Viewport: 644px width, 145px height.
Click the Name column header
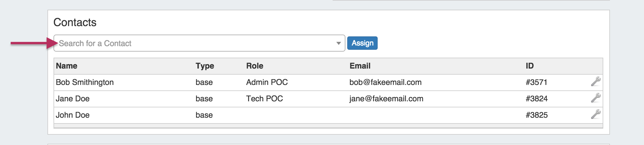[67, 66]
